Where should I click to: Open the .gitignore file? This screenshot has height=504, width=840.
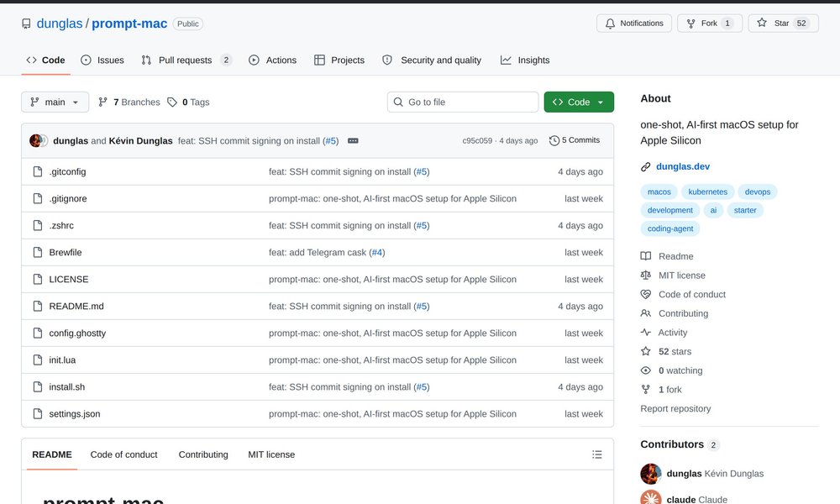(67, 199)
